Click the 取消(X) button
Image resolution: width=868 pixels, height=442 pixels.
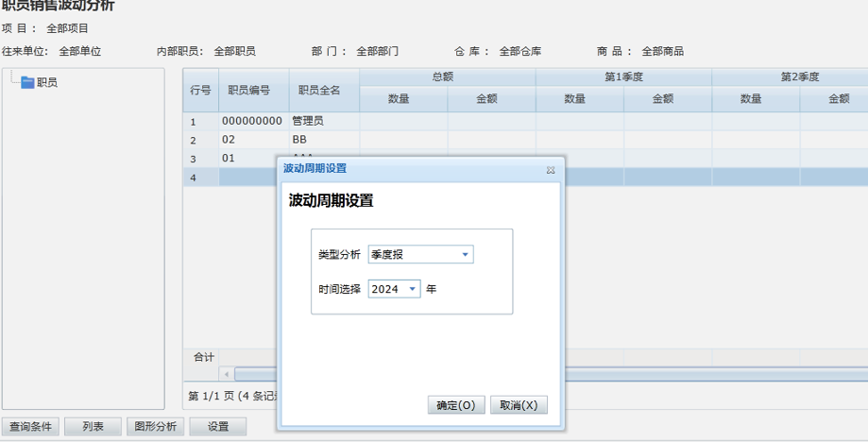pos(519,405)
